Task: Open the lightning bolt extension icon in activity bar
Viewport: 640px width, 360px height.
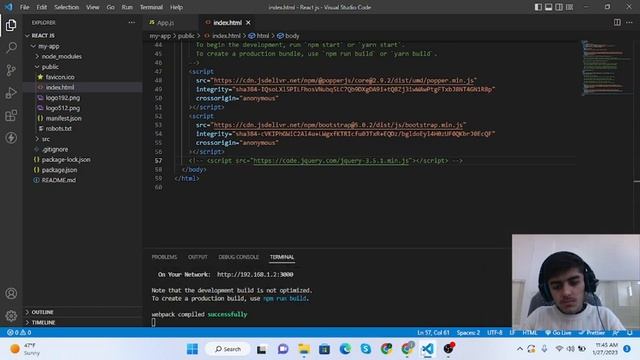Action: pos(11,138)
